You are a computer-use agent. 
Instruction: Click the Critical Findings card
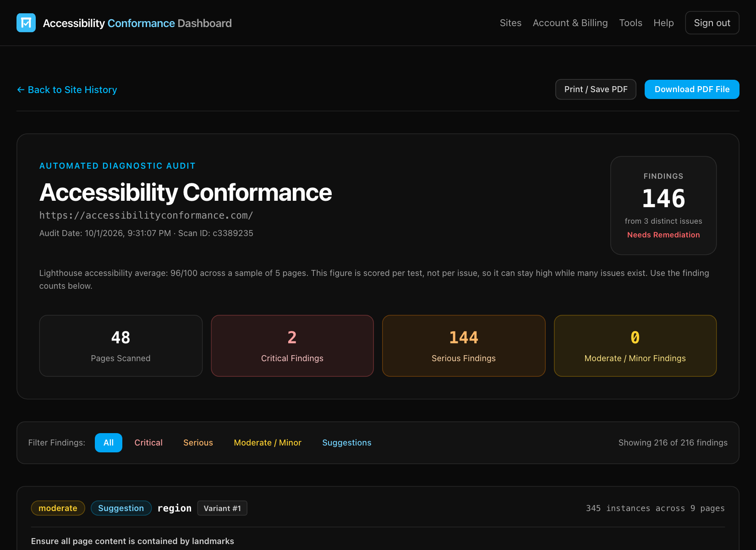click(292, 346)
